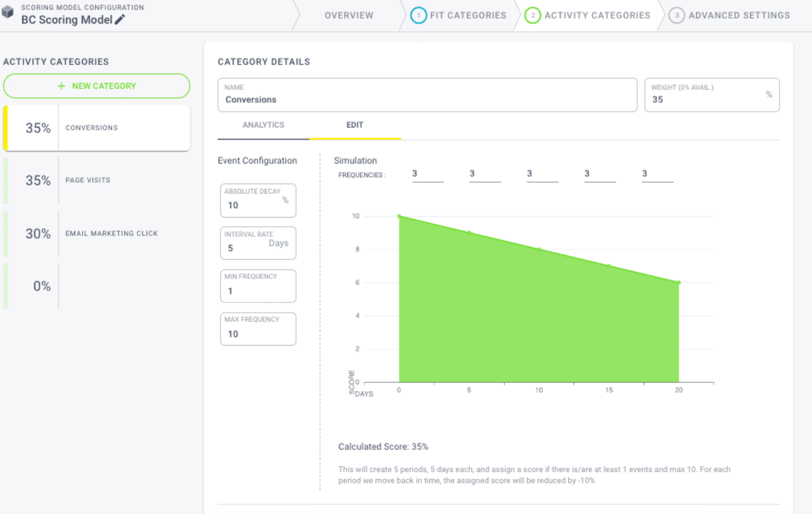Screen dimensions: 812x514
Task: Go to Advanced Settings step
Action: coord(739,16)
